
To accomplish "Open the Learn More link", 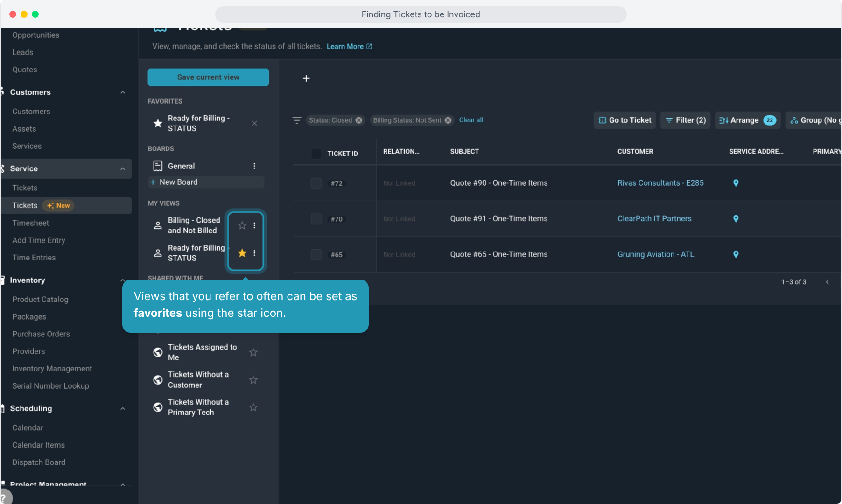I will click(x=349, y=47).
